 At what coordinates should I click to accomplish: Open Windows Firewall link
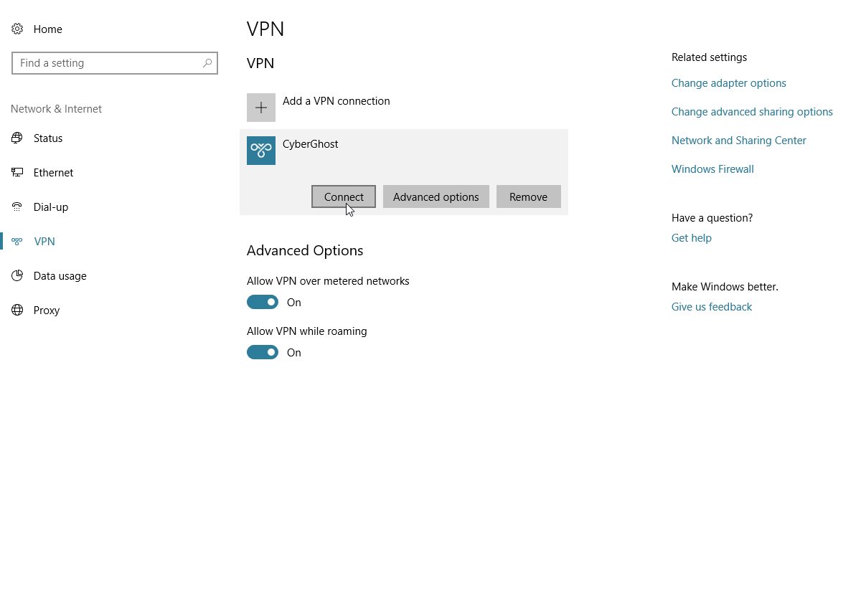coord(712,169)
